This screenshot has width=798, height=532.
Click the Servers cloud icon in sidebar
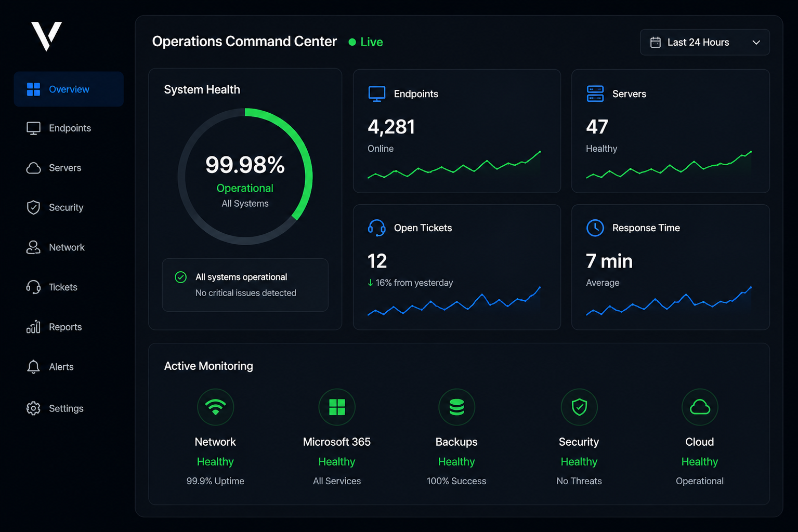point(33,168)
